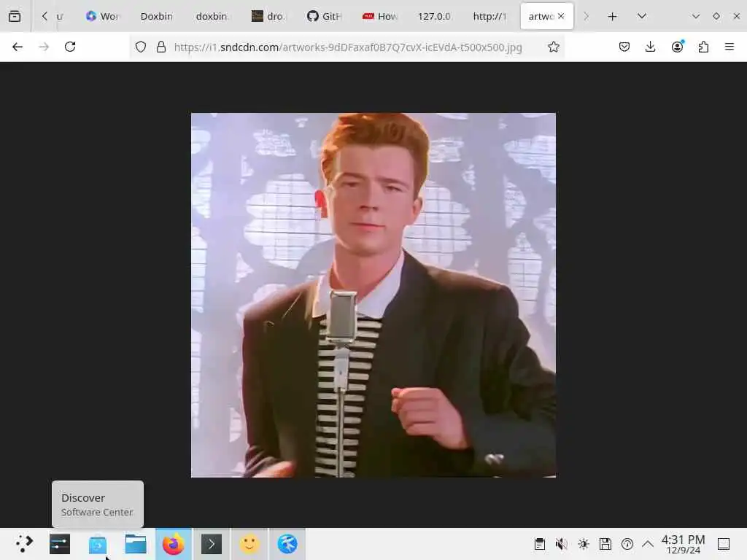747x560 pixels.
Task: Open the updates tray icon
Action: pos(627,544)
